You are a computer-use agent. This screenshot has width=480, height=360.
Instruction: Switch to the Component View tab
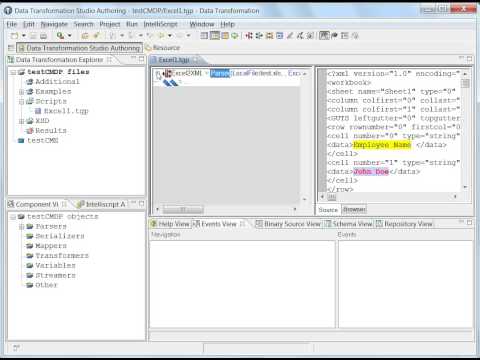[37, 204]
